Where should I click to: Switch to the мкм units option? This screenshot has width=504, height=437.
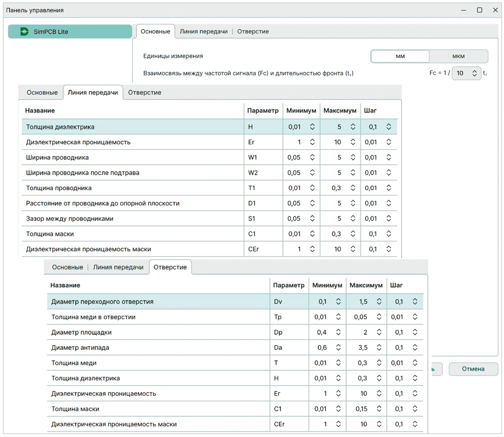[x=458, y=56]
